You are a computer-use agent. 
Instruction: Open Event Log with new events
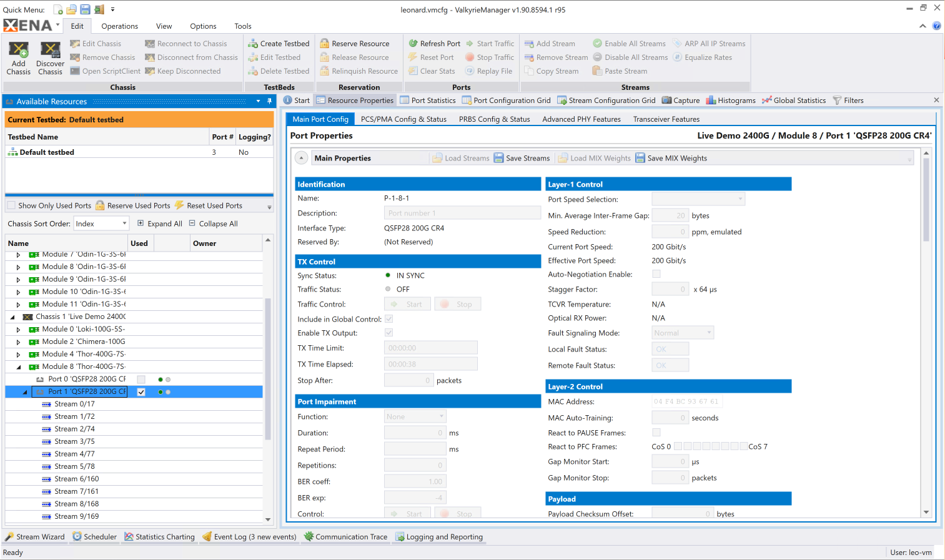pos(249,537)
